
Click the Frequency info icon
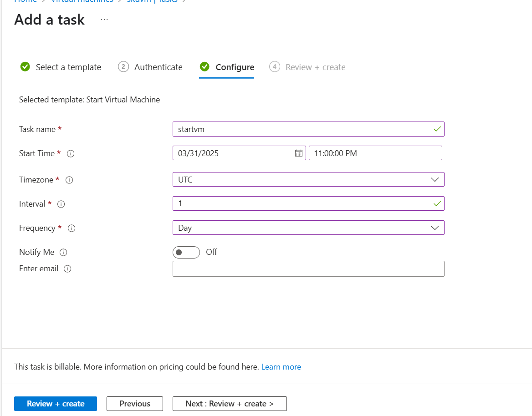tap(72, 228)
